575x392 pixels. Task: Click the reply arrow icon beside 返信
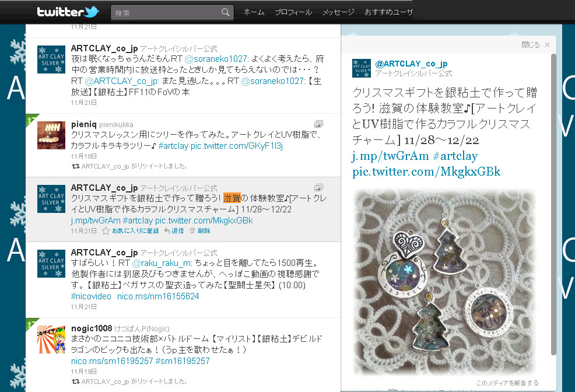167,230
